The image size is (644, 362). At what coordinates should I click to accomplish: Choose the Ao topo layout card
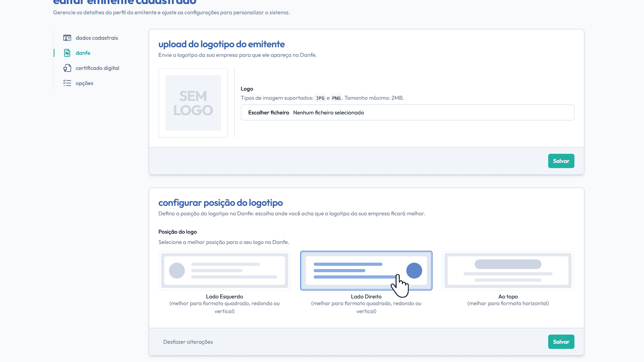click(x=508, y=271)
